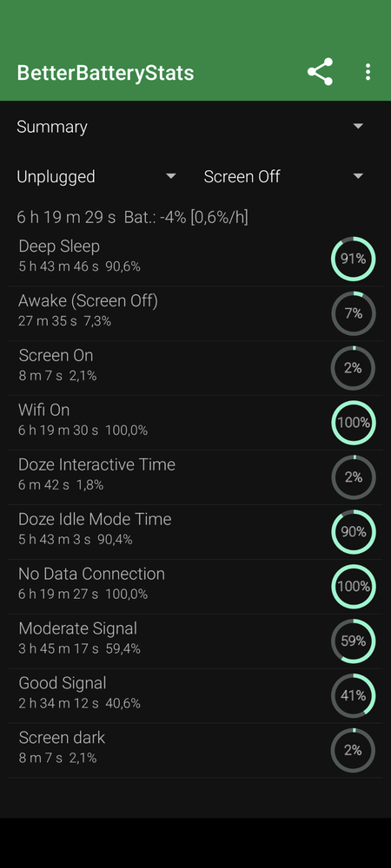
Task: Open the three-dot overflow menu
Action: point(368,72)
